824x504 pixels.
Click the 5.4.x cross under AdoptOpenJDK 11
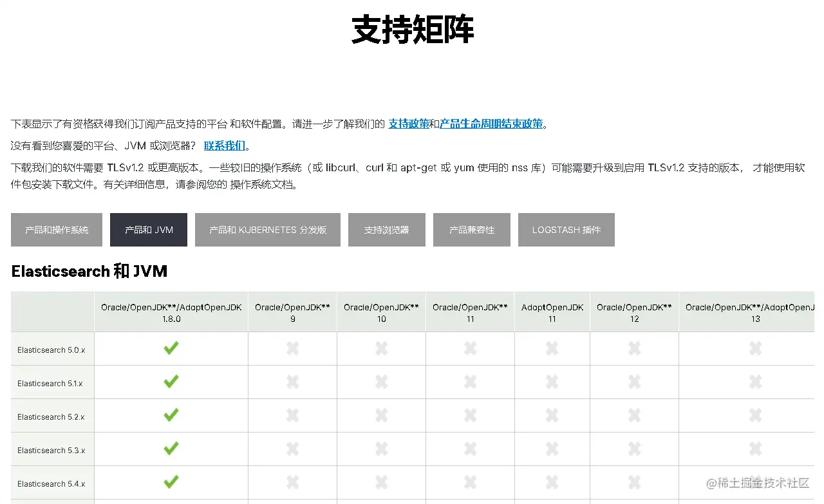[x=552, y=482]
